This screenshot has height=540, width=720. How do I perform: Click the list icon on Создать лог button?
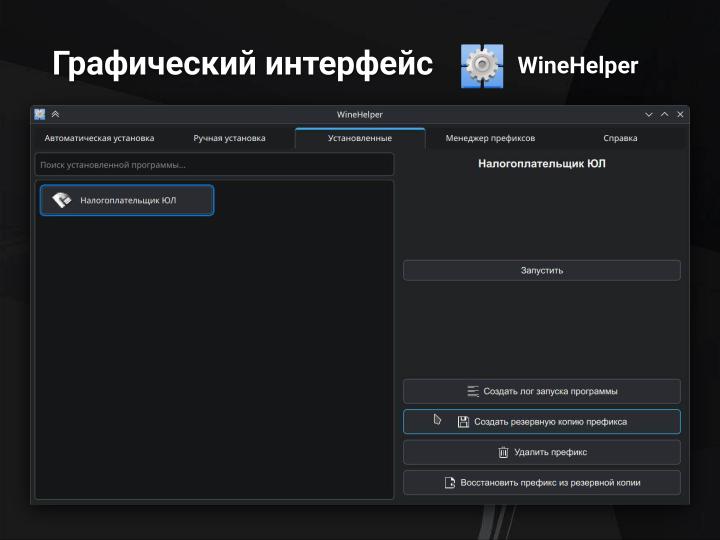(x=473, y=391)
